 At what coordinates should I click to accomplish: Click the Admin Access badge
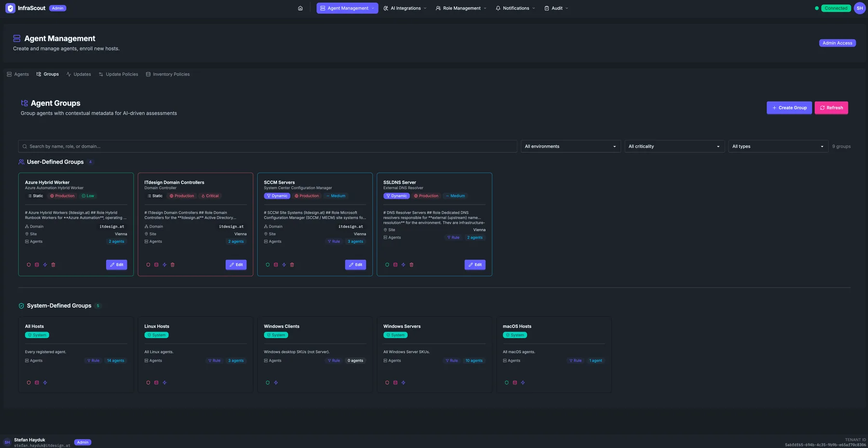837,43
